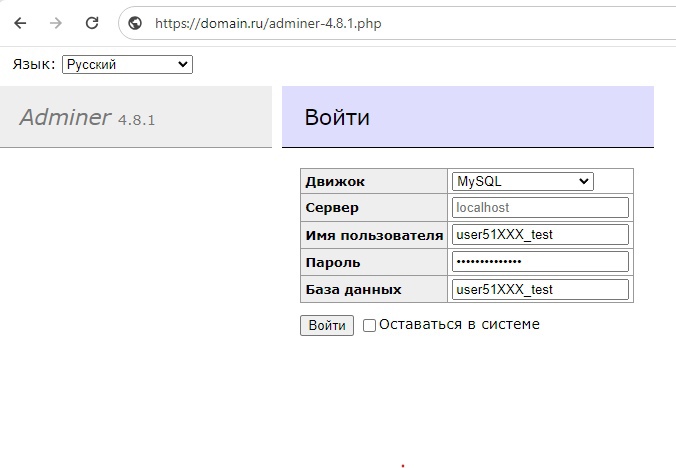Click the База данных row label
The image size is (676, 468).
[x=353, y=289]
